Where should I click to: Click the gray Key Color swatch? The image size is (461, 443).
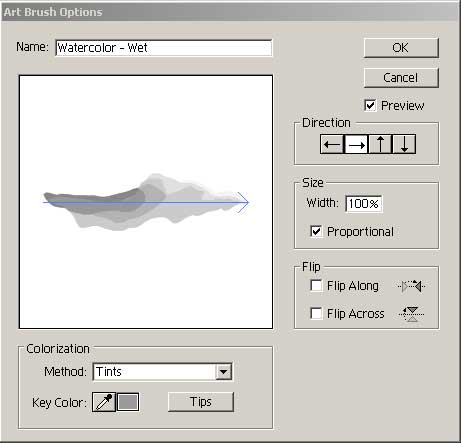click(x=128, y=402)
